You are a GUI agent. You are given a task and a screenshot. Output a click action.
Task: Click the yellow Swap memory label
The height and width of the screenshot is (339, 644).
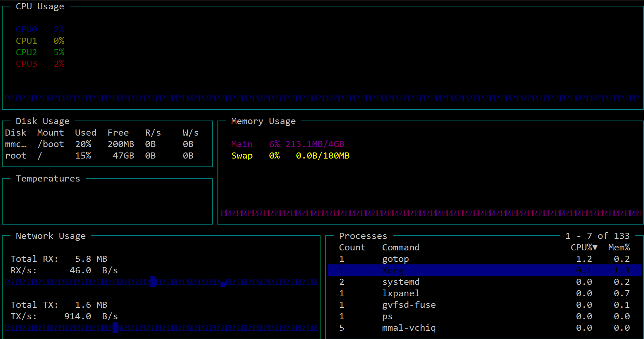pos(242,156)
